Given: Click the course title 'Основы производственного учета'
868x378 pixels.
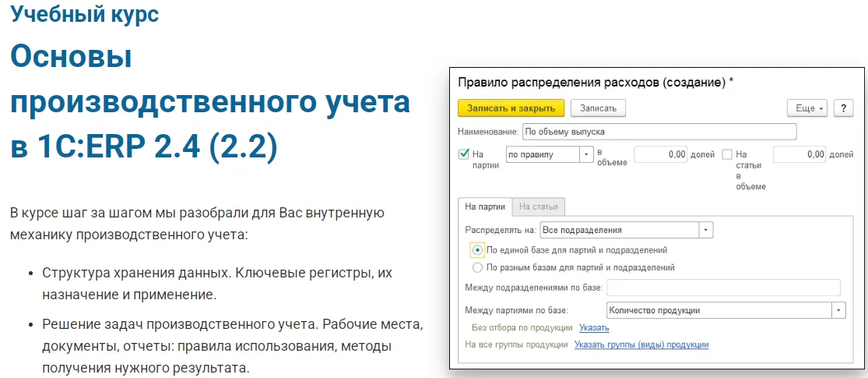Looking at the screenshot, I should [x=209, y=102].
